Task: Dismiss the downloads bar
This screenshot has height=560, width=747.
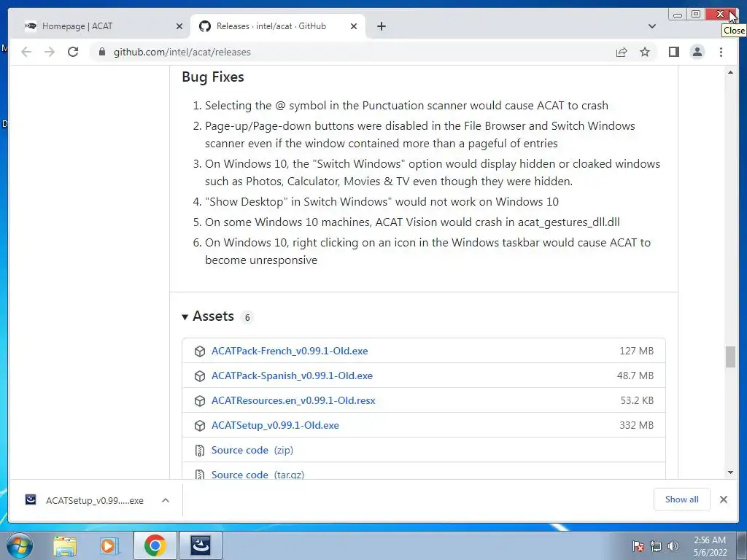Action: pos(723,499)
